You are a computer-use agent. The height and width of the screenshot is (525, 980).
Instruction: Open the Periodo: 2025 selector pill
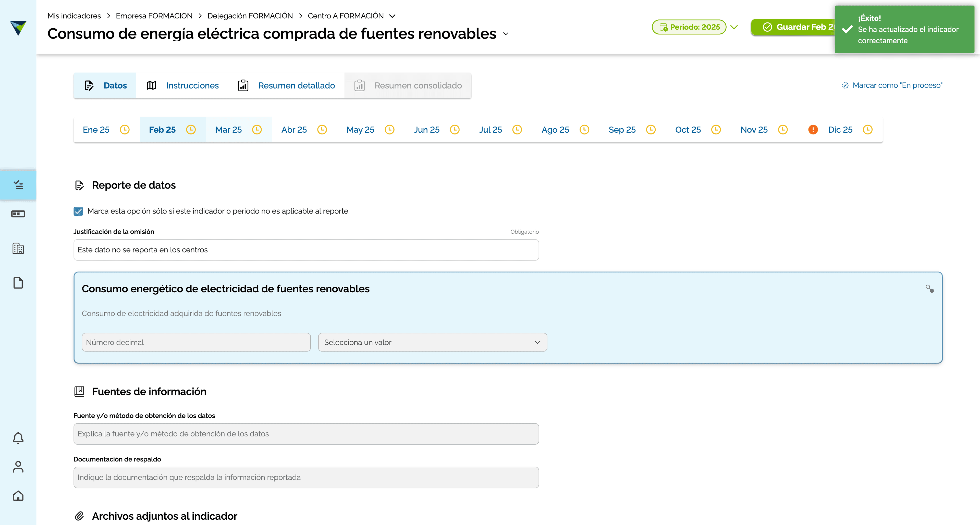tap(689, 27)
